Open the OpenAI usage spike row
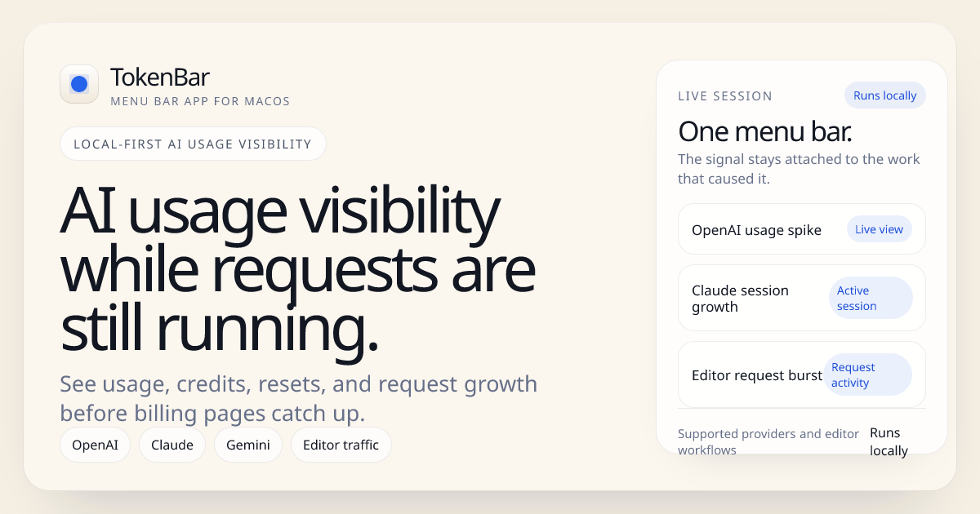Image resolution: width=980 pixels, height=514 pixels. click(x=802, y=229)
